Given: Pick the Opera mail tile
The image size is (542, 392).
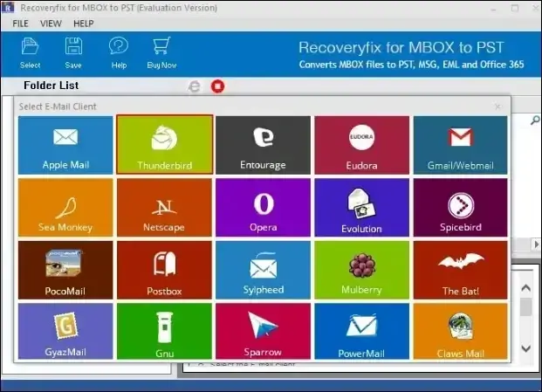Looking at the screenshot, I should [x=263, y=208].
